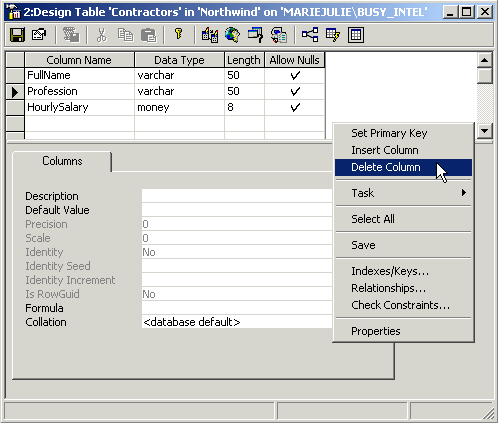Open Data Type cell for HourlySalary

(179, 107)
